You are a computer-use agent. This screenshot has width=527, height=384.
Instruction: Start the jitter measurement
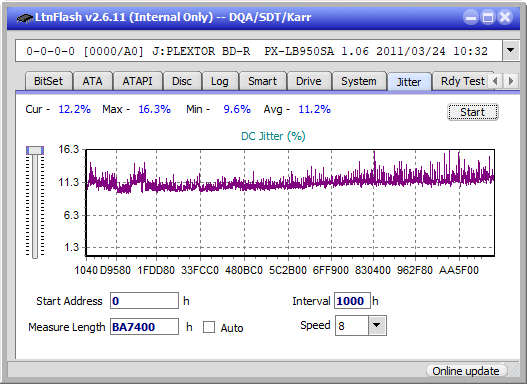click(x=473, y=112)
